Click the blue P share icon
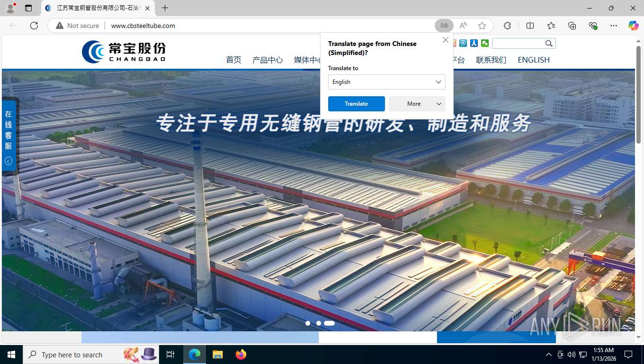 pyautogui.click(x=463, y=43)
